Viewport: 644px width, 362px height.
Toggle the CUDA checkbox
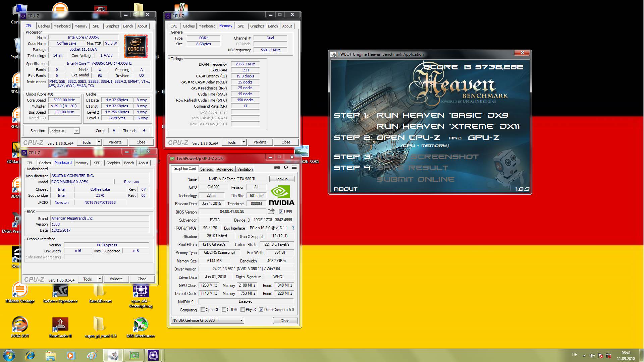[224, 310]
